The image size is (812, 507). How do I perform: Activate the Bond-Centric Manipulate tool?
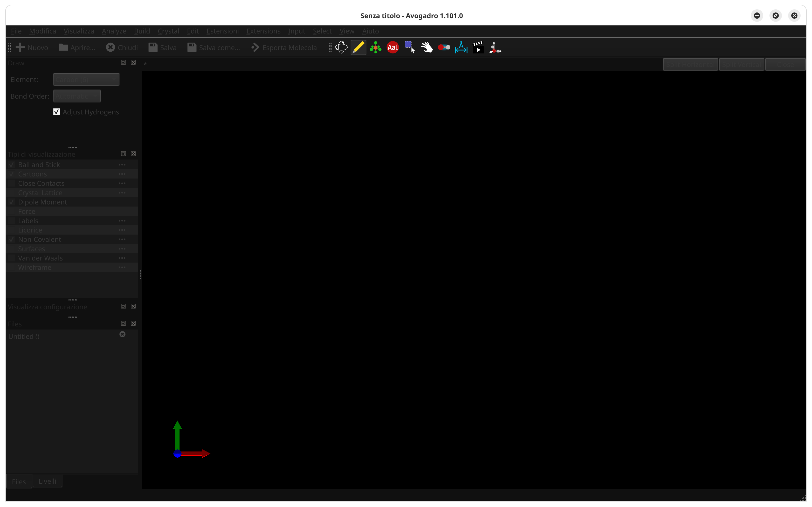(x=444, y=47)
